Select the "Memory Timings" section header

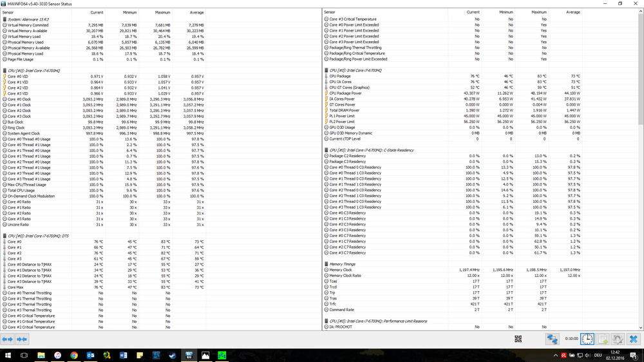342,264
